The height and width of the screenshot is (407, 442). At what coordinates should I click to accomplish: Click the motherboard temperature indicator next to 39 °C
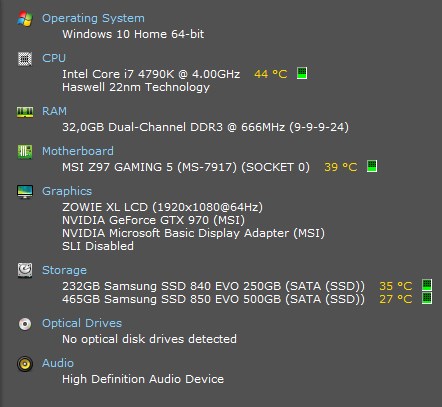coord(372,166)
